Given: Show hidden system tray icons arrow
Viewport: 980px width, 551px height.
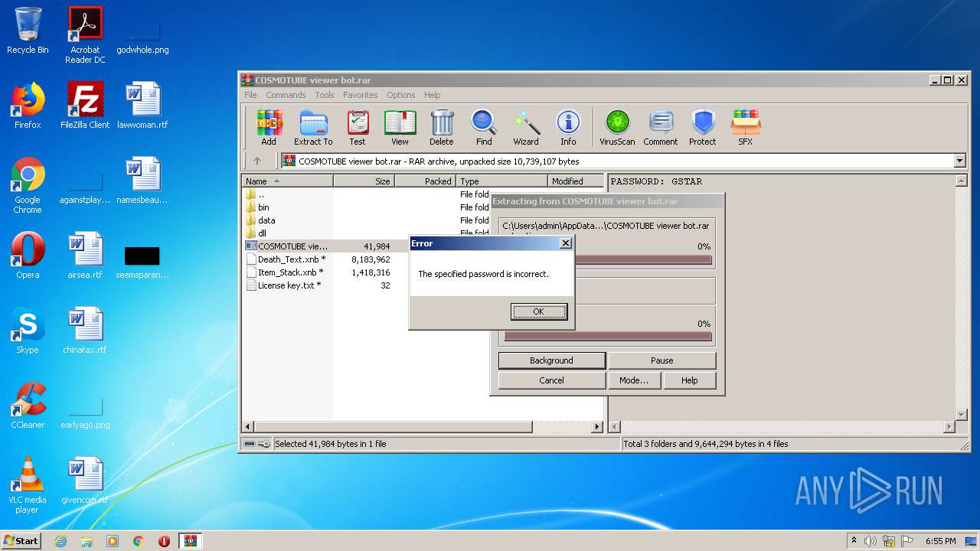Looking at the screenshot, I should (x=854, y=541).
